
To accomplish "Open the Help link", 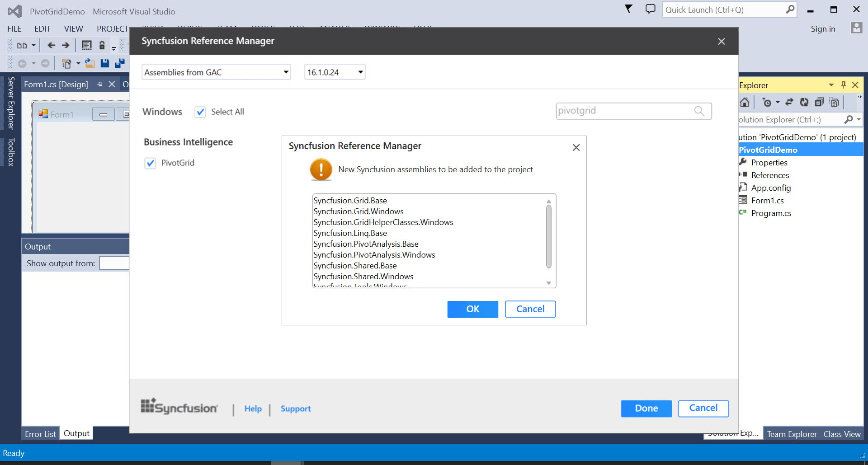I will tap(253, 409).
